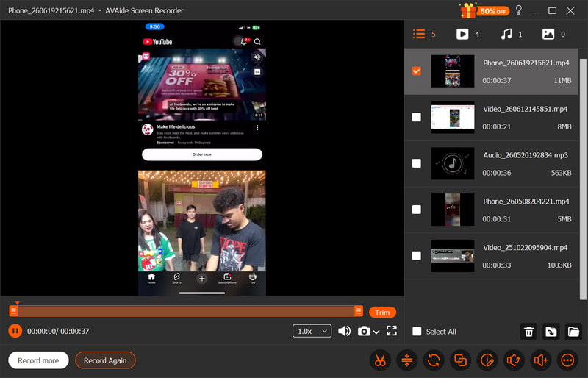
Task: Click the recordings list vertical scrollbar
Action: pyautogui.click(x=583, y=179)
